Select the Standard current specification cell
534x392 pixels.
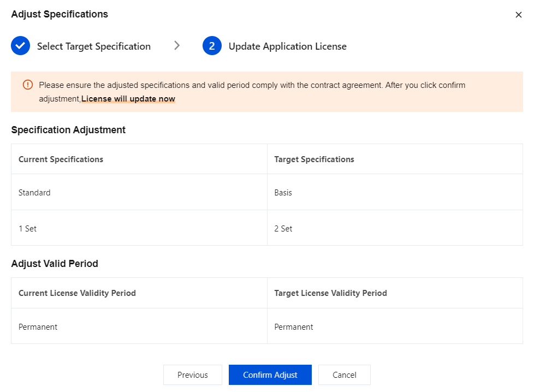(34, 193)
